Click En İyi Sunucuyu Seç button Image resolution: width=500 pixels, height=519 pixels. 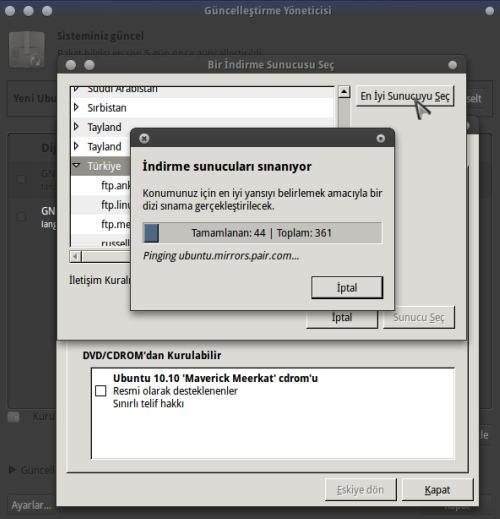[x=405, y=96]
